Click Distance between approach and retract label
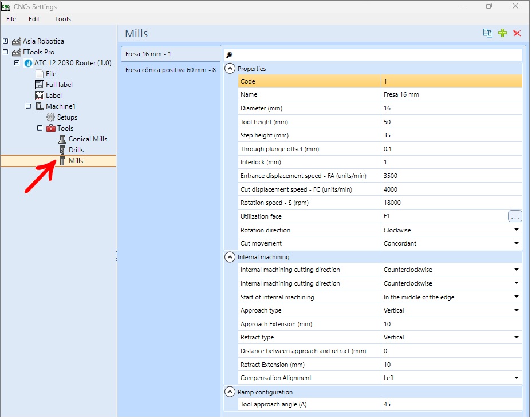 tap(303, 351)
